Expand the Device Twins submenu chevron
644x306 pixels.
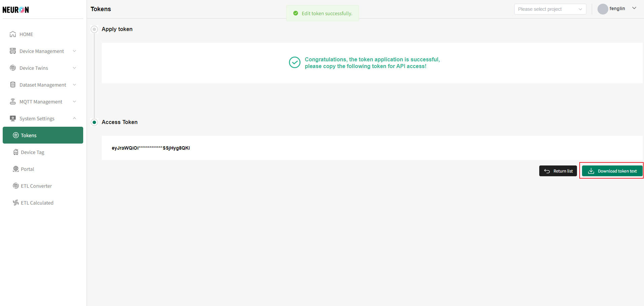tap(74, 68)
